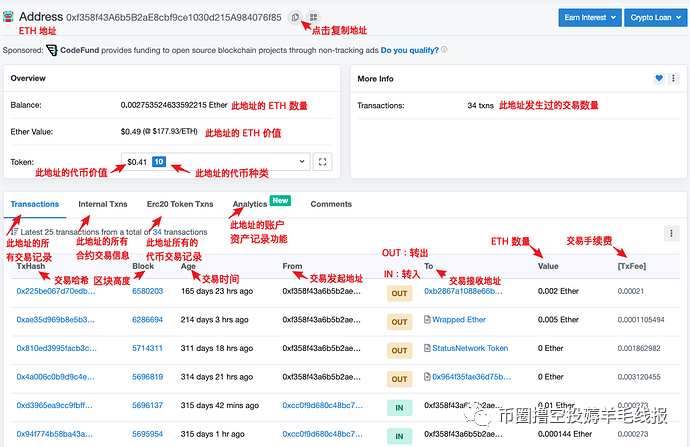This screenshot has height=447, width=690.
Task: Open the address QR code icon
Action: pos(314,18)
